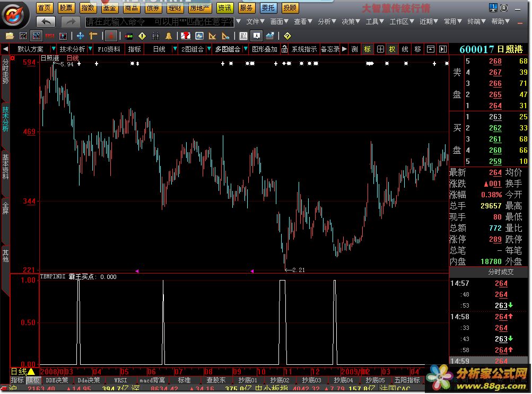This screenshot has height=394, width=532.
Task: Click the blue picture frame toolbar icon
Action: point(199,36)
